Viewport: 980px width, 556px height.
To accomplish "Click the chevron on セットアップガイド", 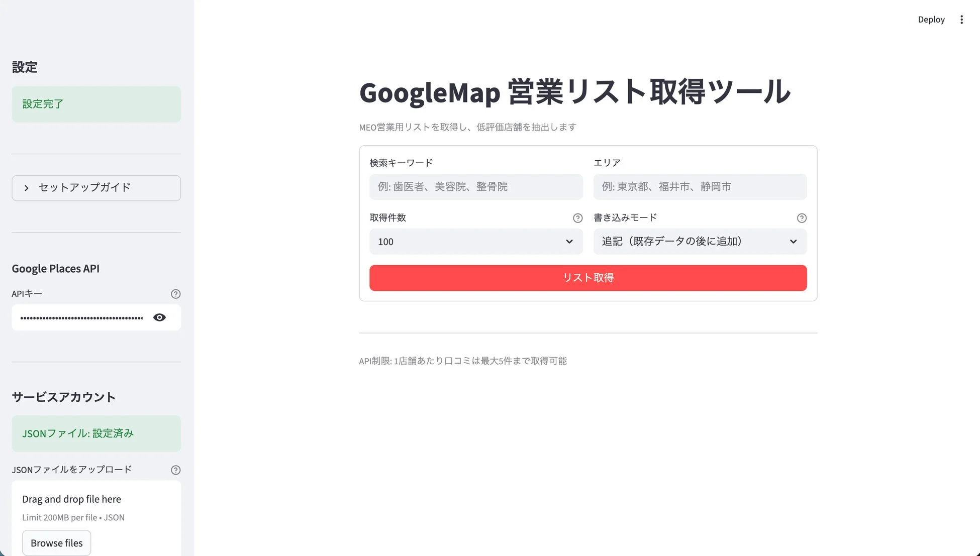I will 26,188.
